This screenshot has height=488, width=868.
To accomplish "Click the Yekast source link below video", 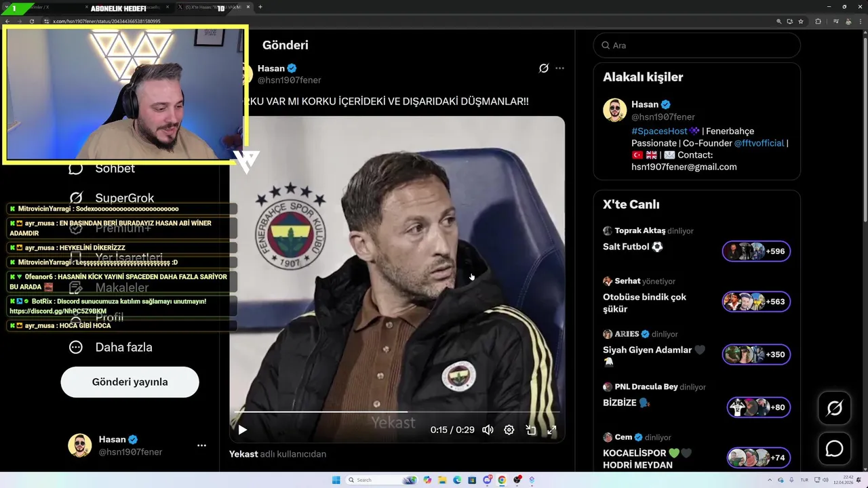I will pyautogui.click(x=243, y=454).
